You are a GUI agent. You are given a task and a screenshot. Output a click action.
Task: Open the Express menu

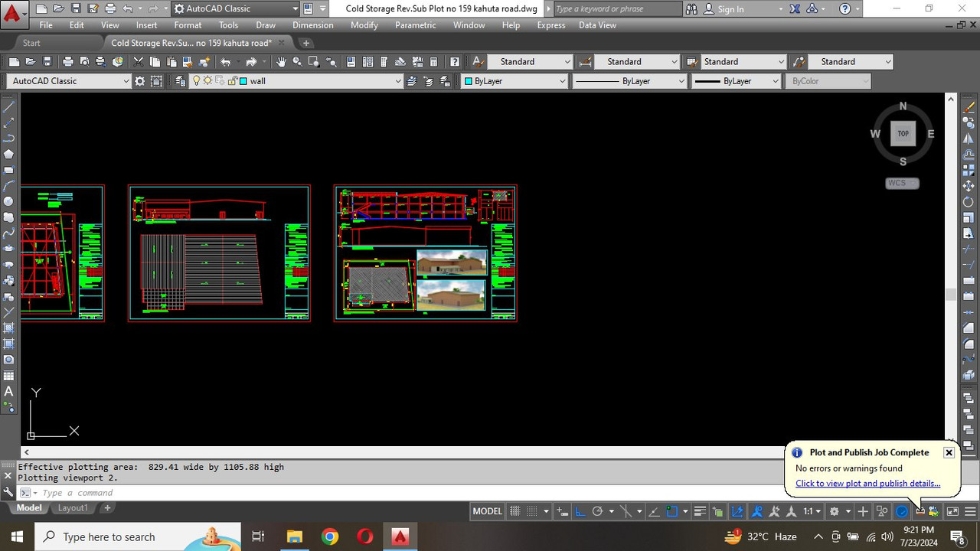click(550, 25)
